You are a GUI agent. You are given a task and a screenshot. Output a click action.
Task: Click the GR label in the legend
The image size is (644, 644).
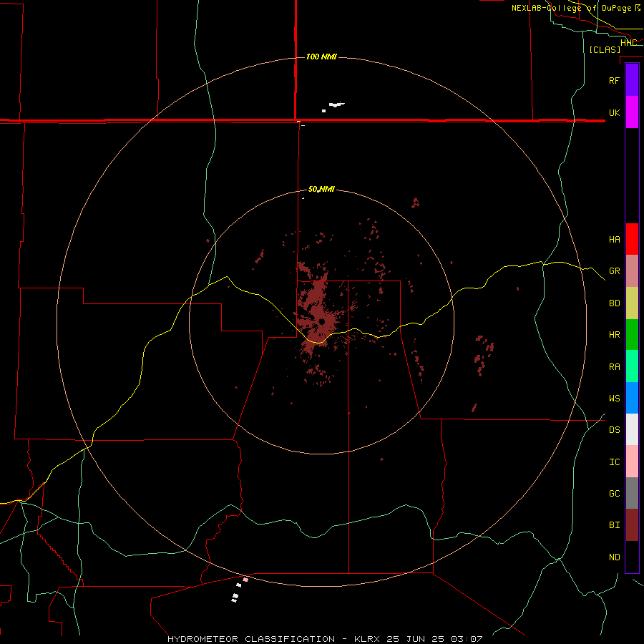click(614, 271)
